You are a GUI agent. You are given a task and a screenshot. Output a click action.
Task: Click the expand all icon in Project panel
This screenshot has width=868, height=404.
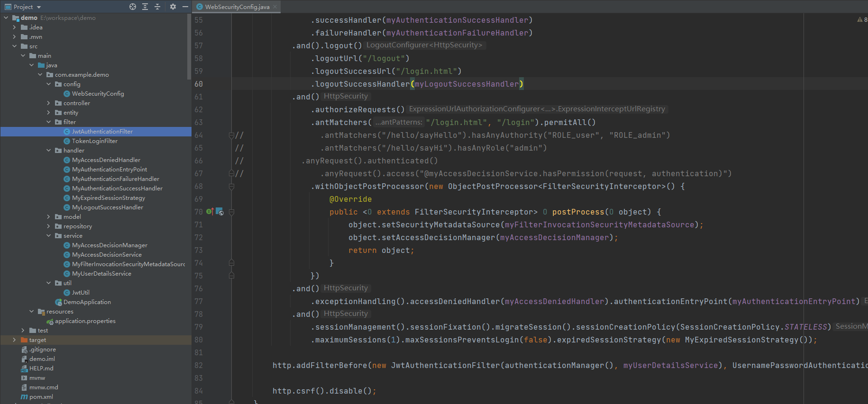point(145,7)
